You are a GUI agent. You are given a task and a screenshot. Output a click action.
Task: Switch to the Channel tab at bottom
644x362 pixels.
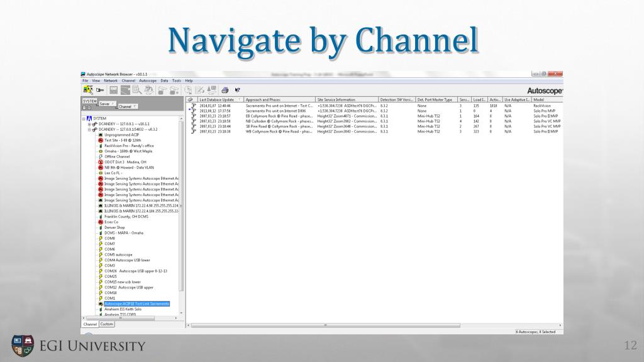[x=90, y=324]
